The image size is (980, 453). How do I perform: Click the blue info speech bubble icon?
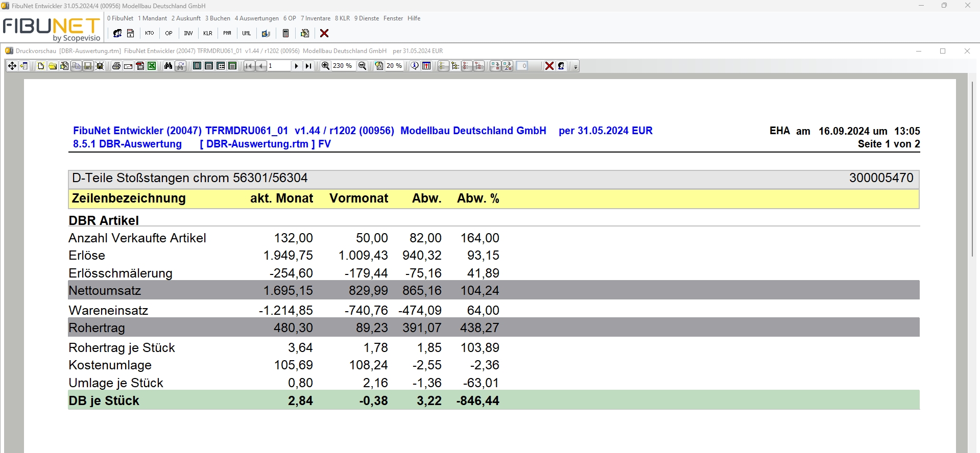[415, 66]
